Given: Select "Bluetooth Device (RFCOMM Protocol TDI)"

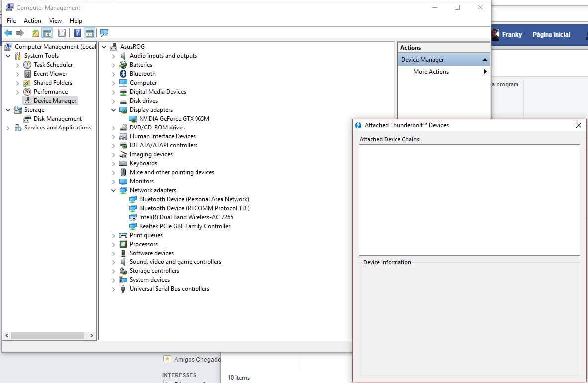Looking at the screenshot, I should pos(194,208).
